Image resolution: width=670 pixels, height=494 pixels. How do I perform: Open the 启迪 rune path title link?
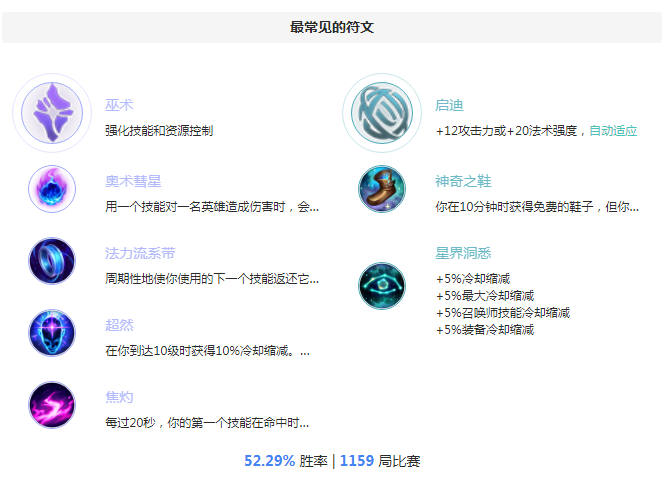pos(449,105)
